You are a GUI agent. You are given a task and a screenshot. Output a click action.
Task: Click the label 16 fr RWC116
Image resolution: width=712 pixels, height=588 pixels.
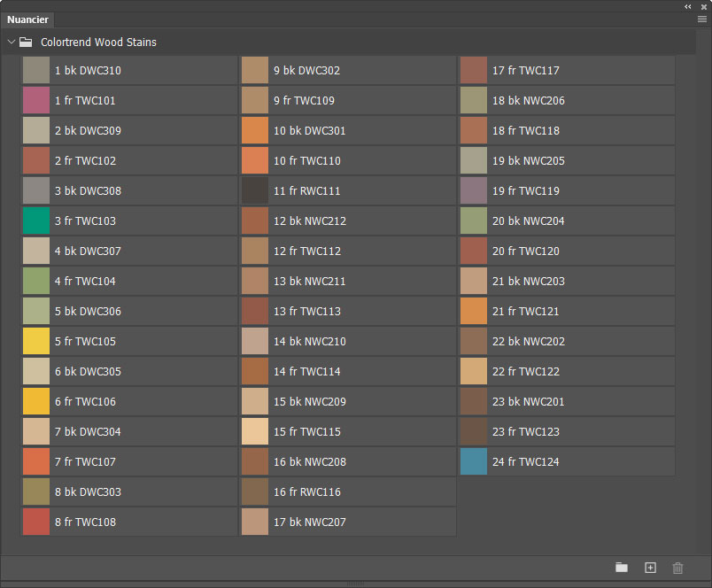(x=307, y=491)
